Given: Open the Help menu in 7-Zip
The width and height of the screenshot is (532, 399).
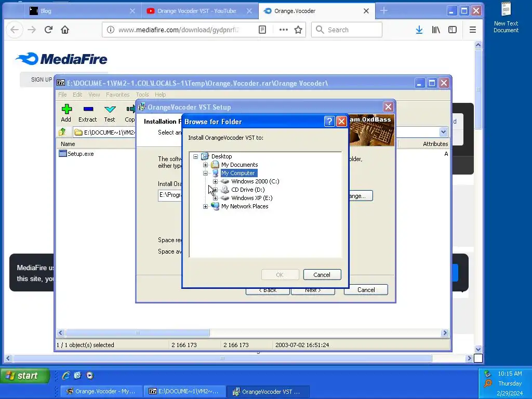Looking at the screenshot, I should 160,95.
